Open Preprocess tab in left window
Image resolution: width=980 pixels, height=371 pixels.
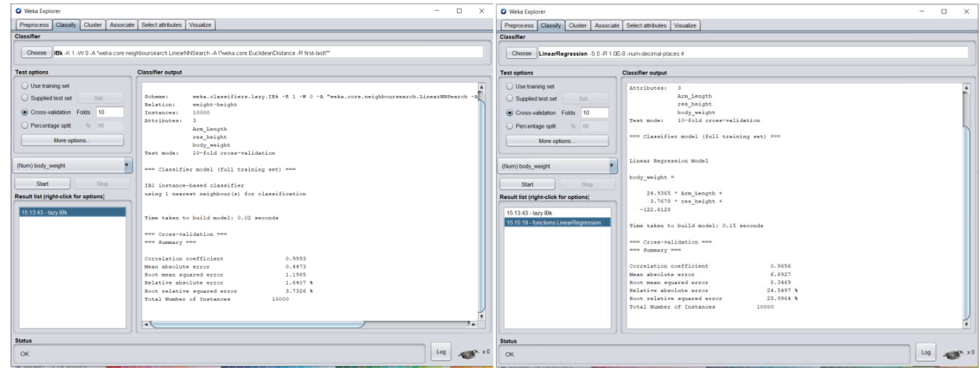click(x=34, y=25)
